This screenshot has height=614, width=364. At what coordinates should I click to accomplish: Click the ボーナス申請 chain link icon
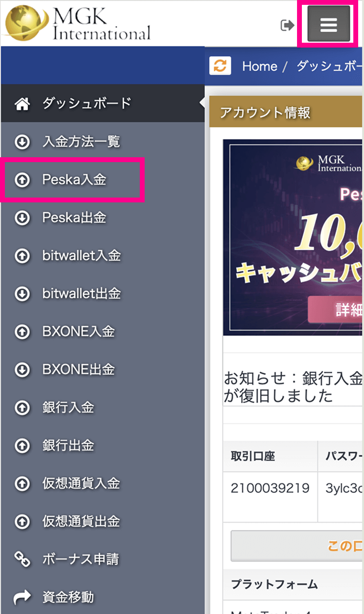point(22,560)
